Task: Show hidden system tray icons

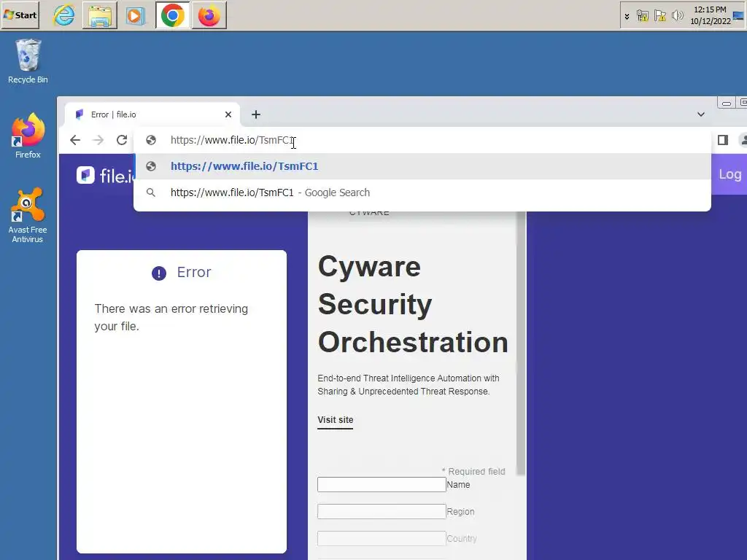Action: [x=627, y=16]
